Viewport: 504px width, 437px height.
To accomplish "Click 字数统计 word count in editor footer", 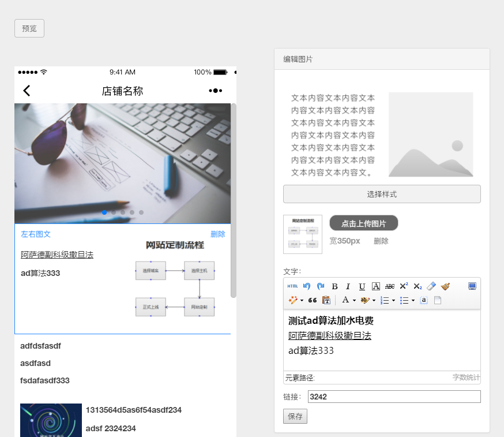I will (x=466, y=378).
